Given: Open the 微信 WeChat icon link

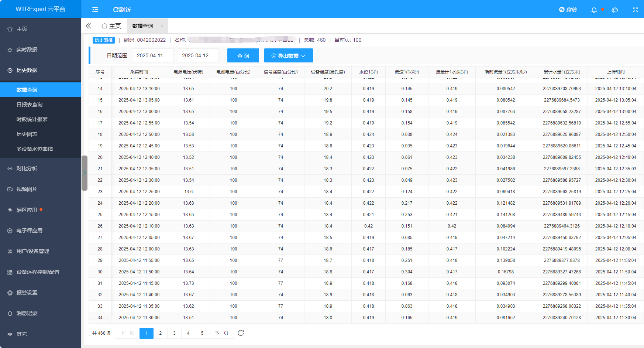Looking at the screenshot, I should pyautogui.click(x=568, y=10).
